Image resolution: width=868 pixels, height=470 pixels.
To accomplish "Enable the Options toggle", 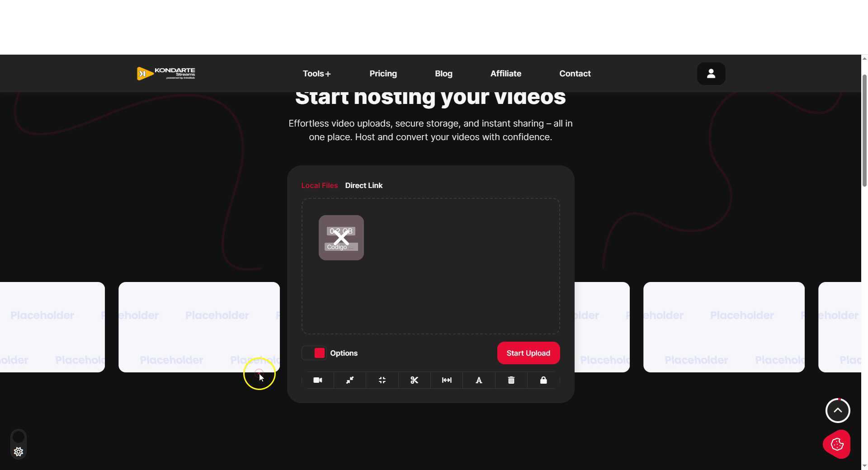I will pos(314,353).
